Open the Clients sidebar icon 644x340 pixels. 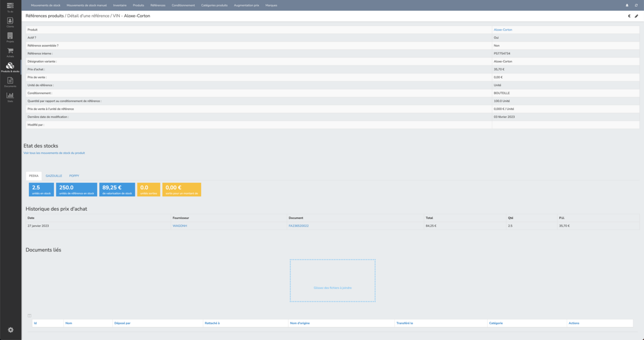(10, 22)
